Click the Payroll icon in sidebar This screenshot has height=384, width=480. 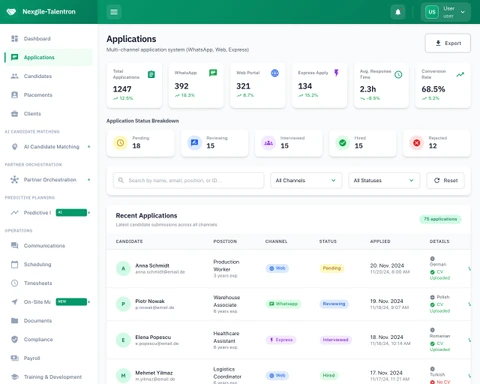pyautogui.click(x=14, y=358)
